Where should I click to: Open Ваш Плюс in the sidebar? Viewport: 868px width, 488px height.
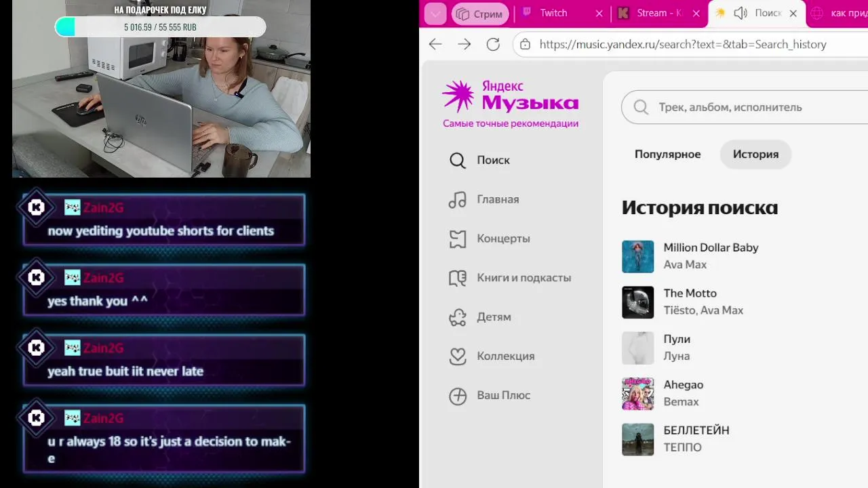503,395
